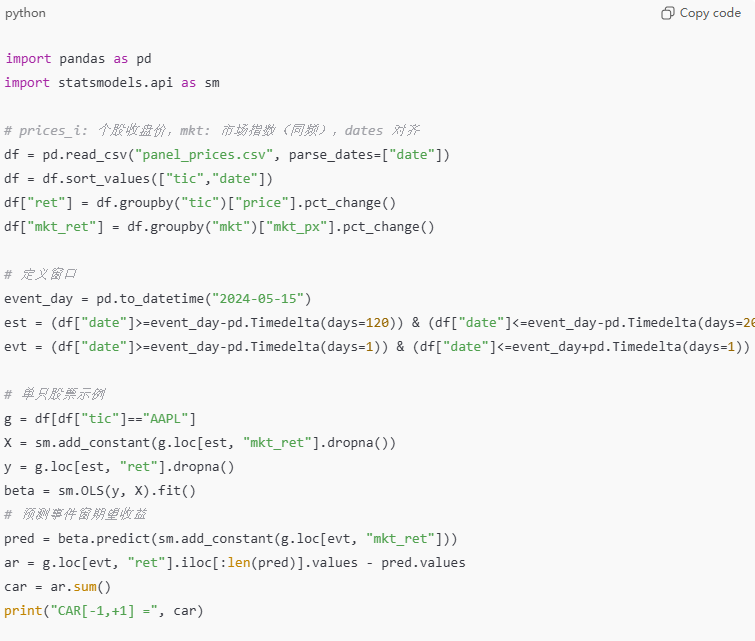Click the "mkt_px" string literal
Screen dimensions: 755x641
[x=297, y=226]
